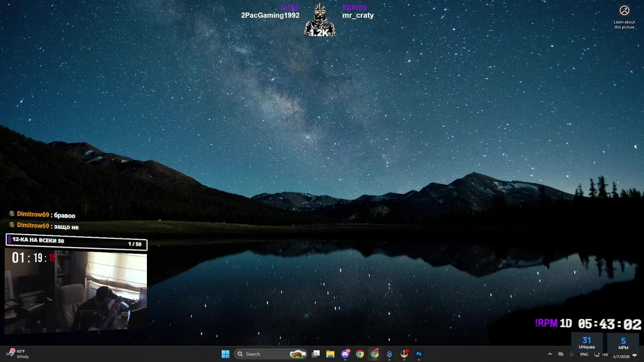Switch to the active Chrome profile window

tap(375, 354)
